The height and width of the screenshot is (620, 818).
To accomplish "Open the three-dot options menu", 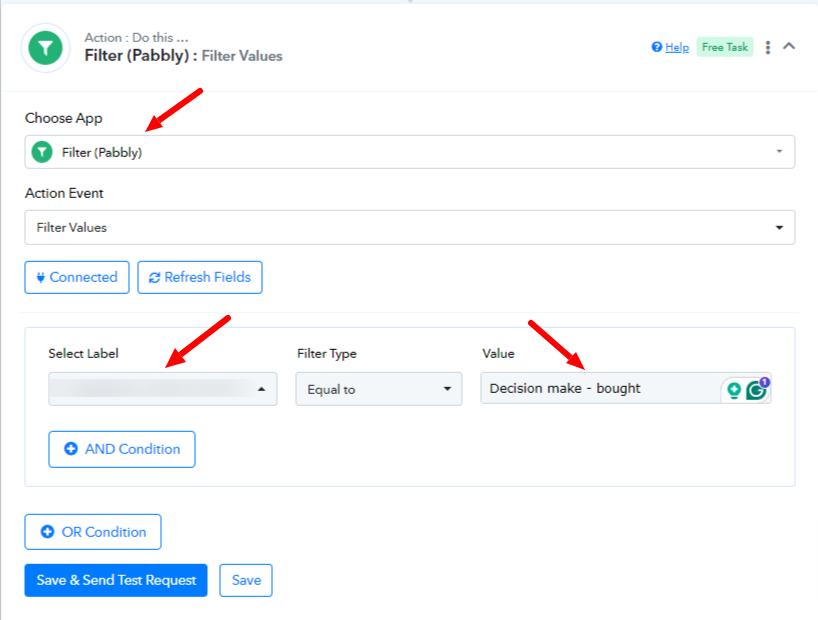I will 767,47.
